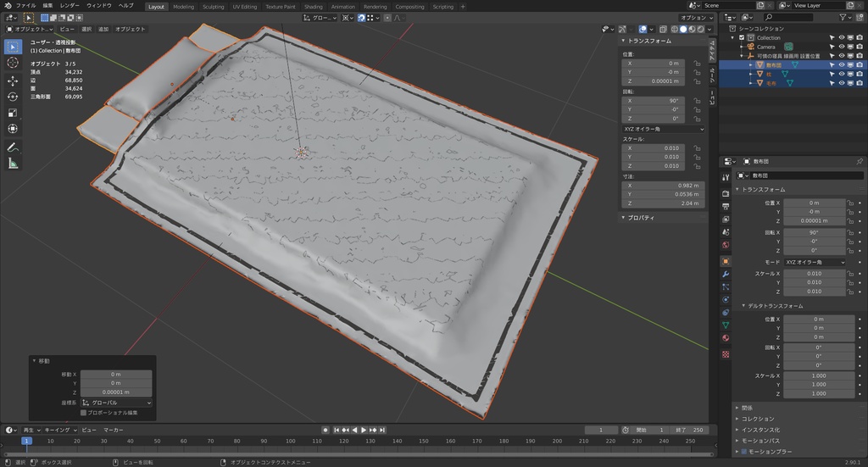Open the ファイル menu

click(25, 6)
